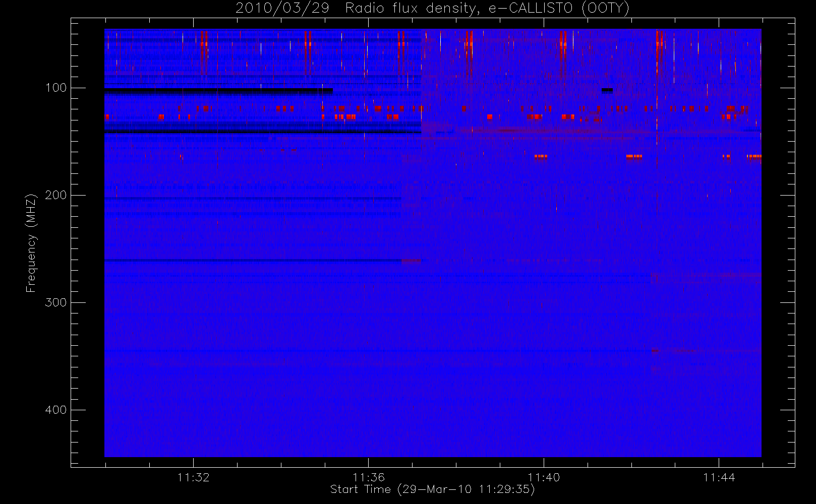816x504 pixels.
Task: Click the 'Frequency (MHZ)' axis label
Action: pyautogui.click(x=31, y=243)
